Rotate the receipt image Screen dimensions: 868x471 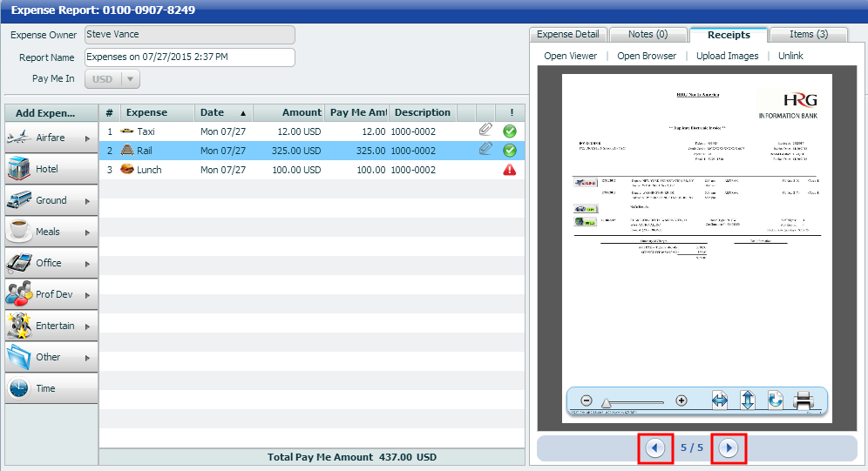click(775, 399)
